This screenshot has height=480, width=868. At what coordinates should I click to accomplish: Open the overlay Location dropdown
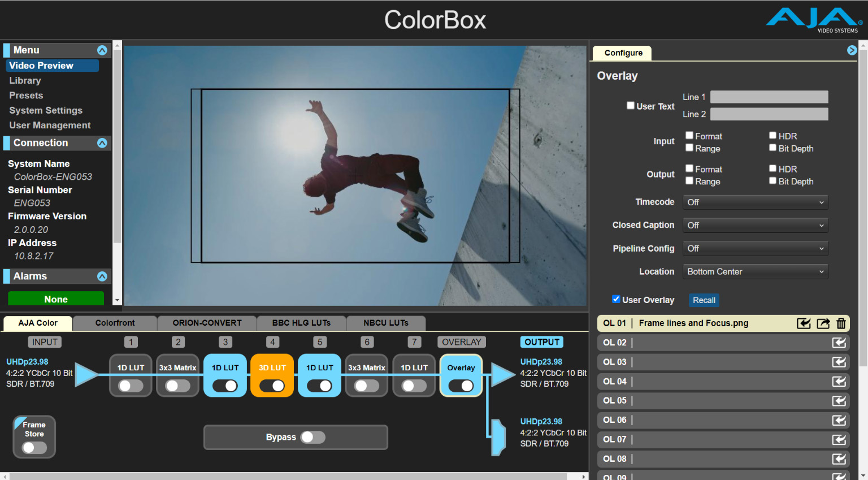pos(755,271)
